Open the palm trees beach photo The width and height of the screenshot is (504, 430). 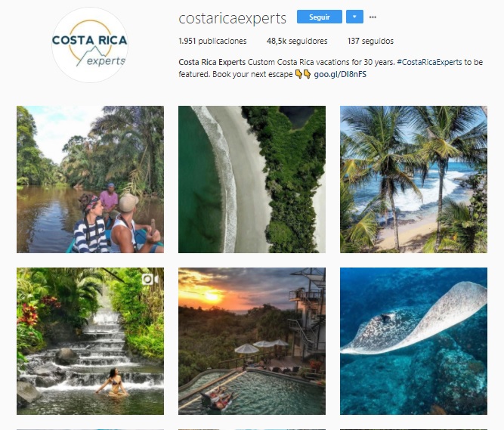coord(413,179)
